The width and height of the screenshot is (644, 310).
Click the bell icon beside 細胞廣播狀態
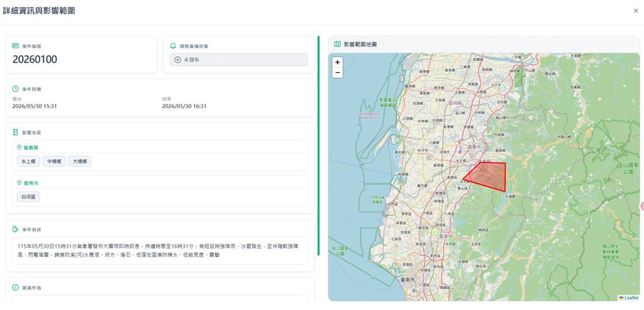(174, 46)
